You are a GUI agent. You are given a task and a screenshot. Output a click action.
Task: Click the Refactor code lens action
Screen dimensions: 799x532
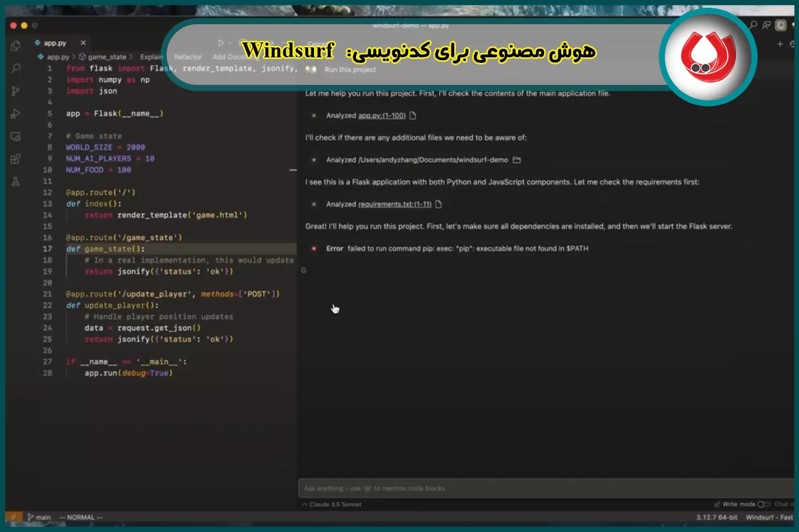coord(188,56)
